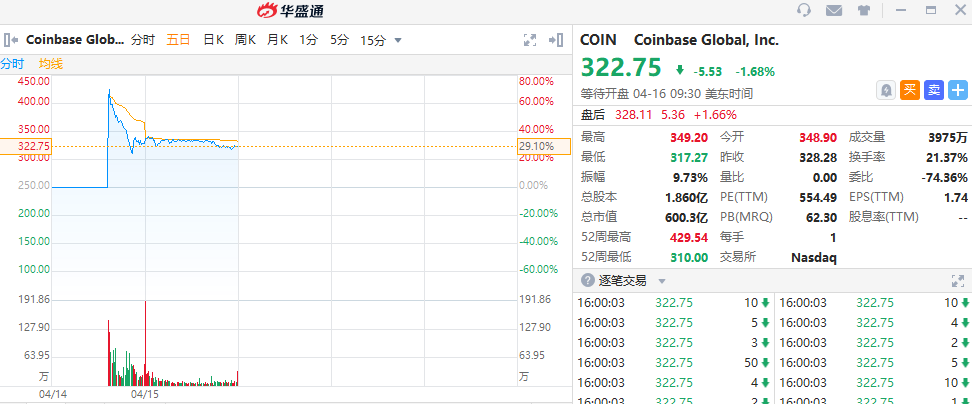The height and width of the screenshot is (404, 972).
Task: Click the 华盛通 logo
Action: [x=290, y=11]
